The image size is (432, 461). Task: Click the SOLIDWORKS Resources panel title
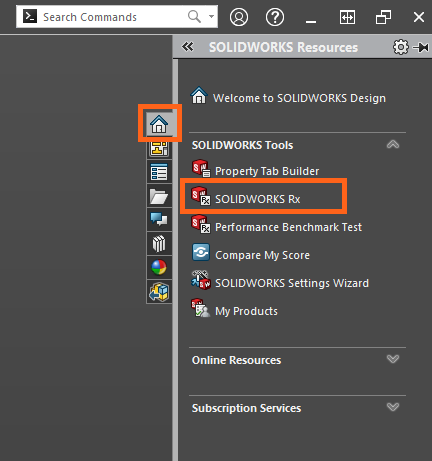tap(283, 47)
